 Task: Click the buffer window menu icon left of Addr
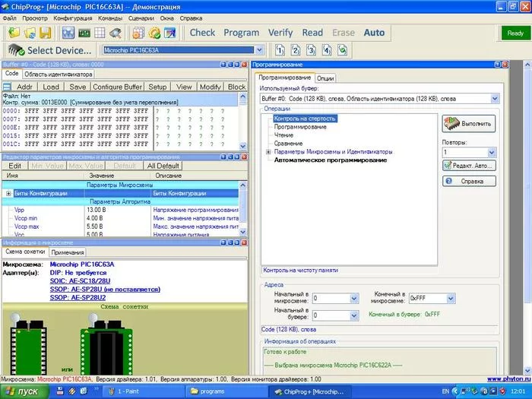click(x=7, y=87)
